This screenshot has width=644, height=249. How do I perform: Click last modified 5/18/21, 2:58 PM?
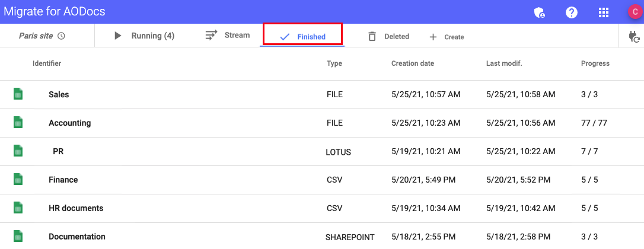[x=518, y=237]
